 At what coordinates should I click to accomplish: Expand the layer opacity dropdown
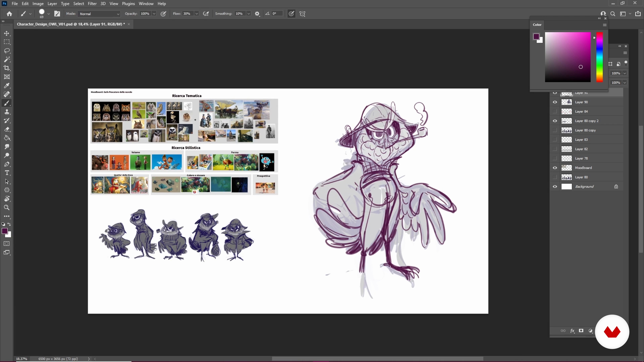point(625,73)
